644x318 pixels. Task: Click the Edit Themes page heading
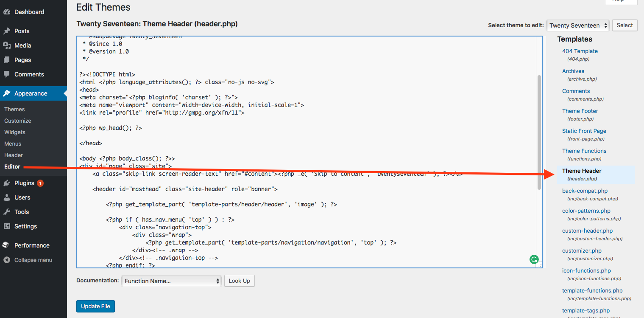point(103,7)
